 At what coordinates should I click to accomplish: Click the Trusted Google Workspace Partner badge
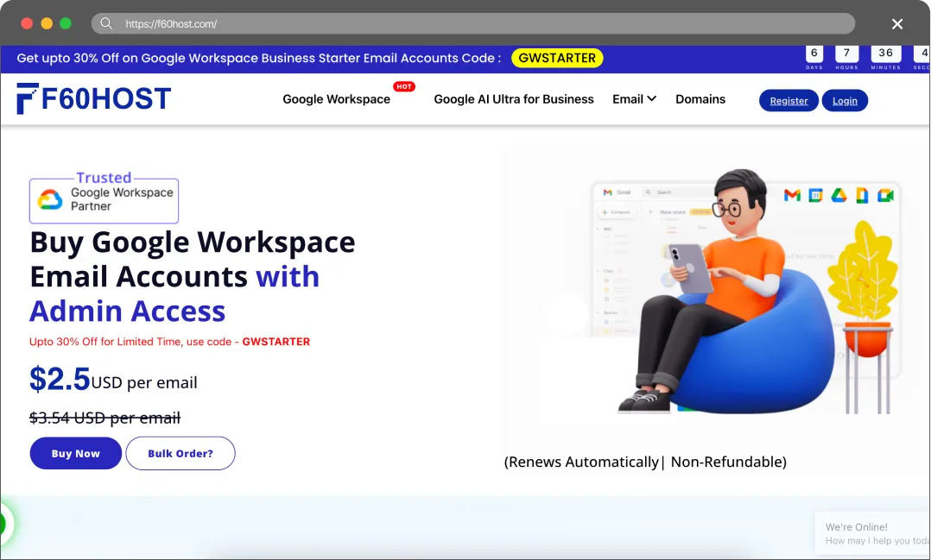(104, 198)
